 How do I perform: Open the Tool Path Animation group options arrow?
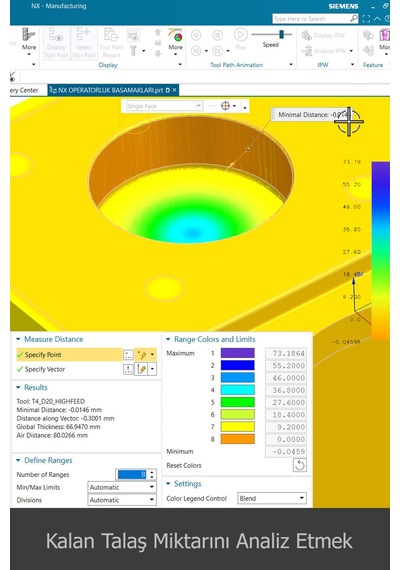click(291, 64)
